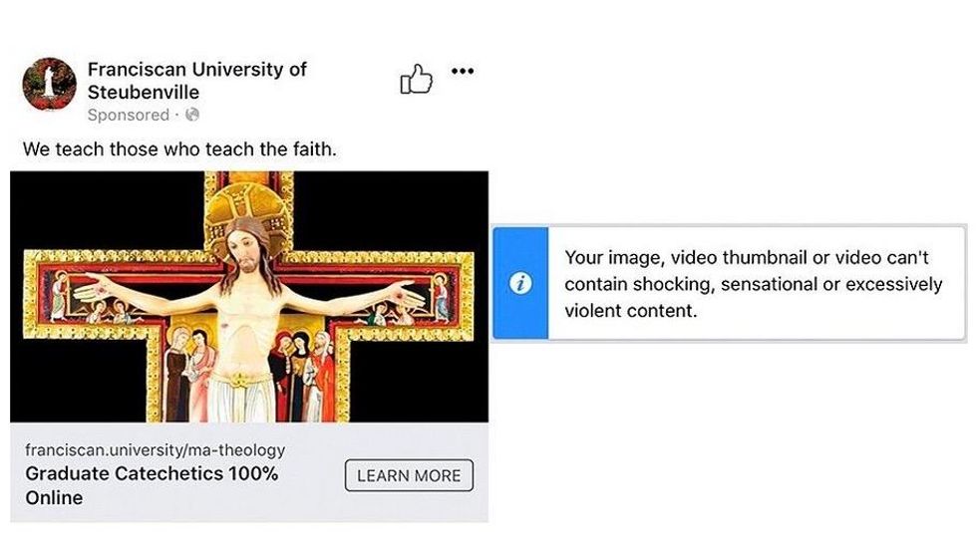Open the Franciscan University profile picture
Screen dimensions: 977x560
click(49, 85)
